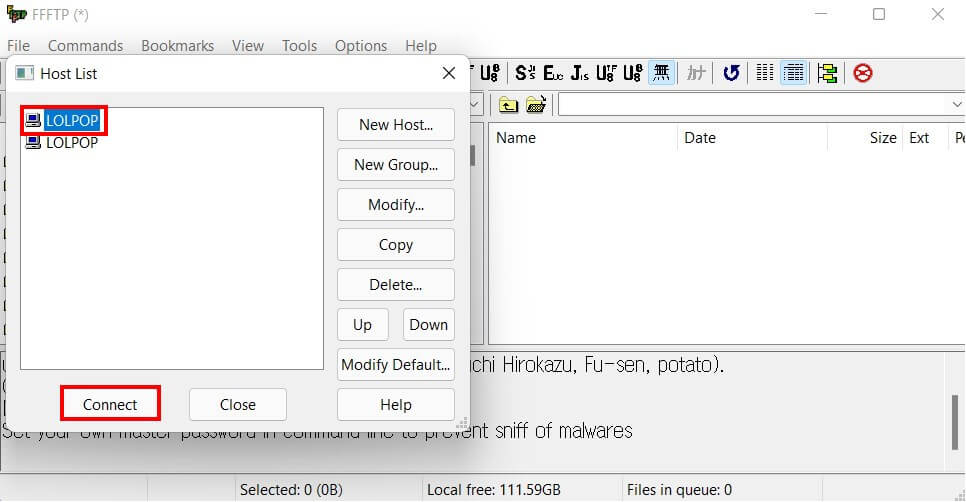The width and height of the screenshot is (966, 502).
Task: Click the Close button in Host List
Action: [238, 405]
